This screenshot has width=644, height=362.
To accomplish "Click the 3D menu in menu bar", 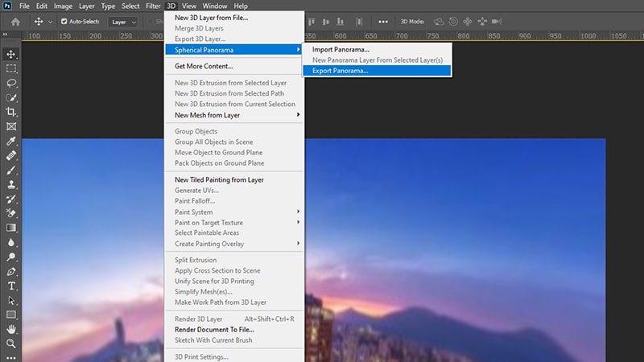I will click(171, 6).
